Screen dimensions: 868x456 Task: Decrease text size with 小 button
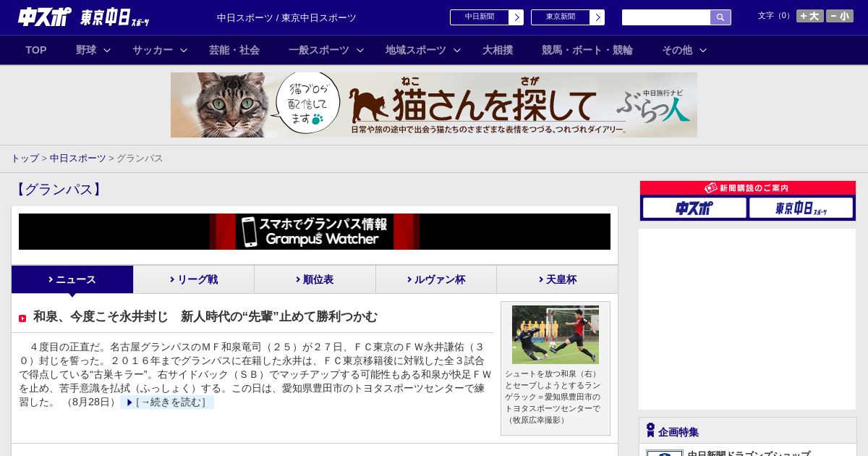[840, 16]
